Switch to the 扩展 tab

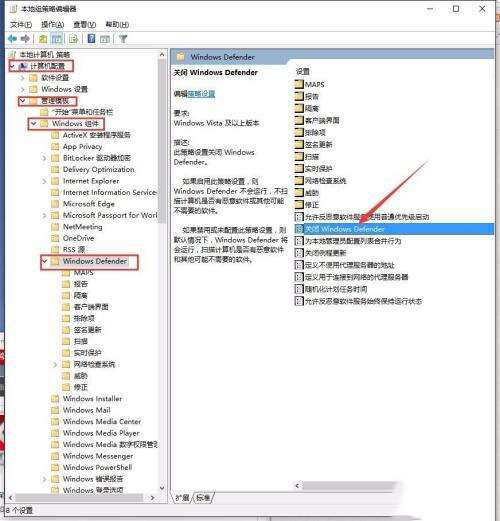coord(182,498)
